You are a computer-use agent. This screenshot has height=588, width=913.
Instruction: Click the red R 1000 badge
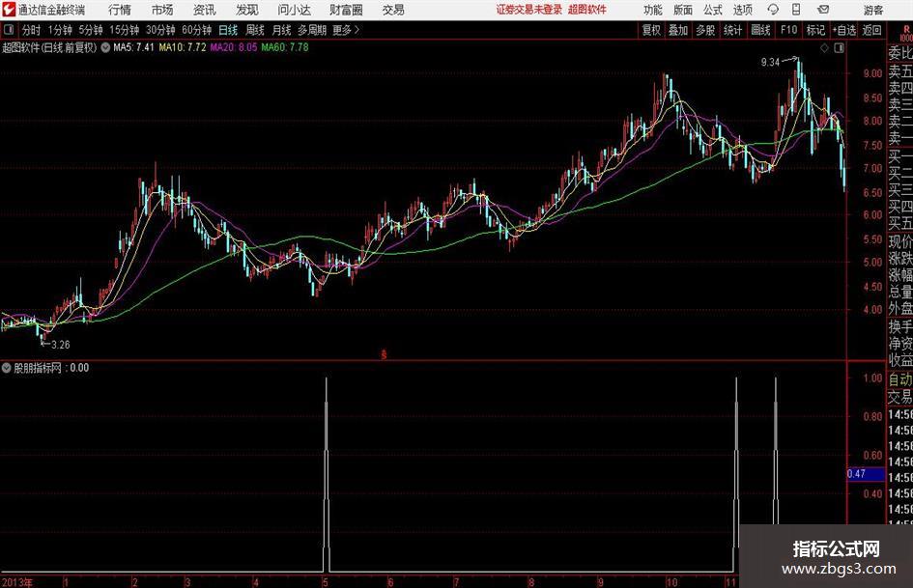(906, 33)
